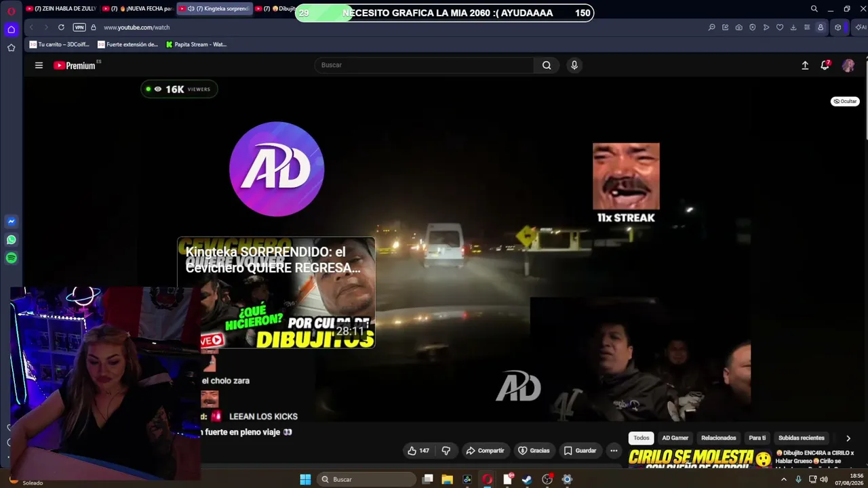Open the send flow arrow icon
The width and height of the screenshot is (868, 488).
[766, 27]
